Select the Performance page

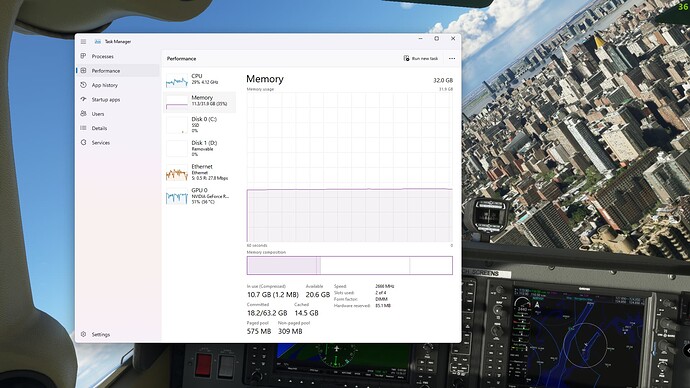click(x=117, y=70)
